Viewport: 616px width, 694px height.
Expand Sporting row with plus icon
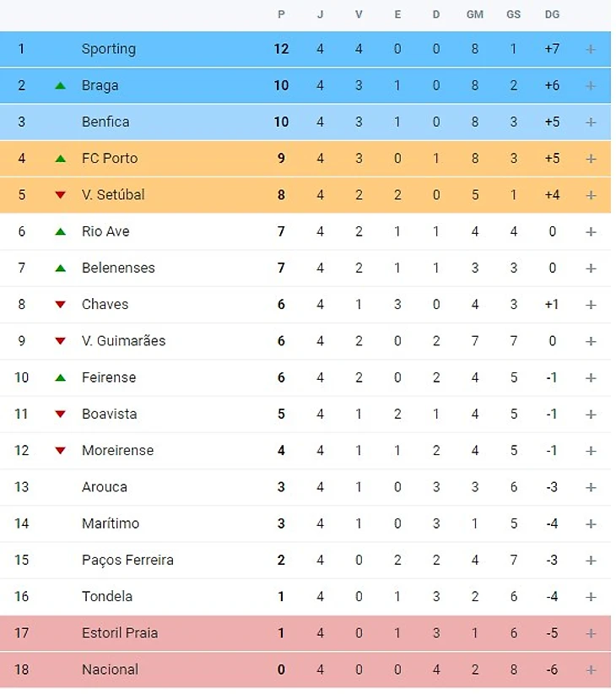tap(591, 49)
